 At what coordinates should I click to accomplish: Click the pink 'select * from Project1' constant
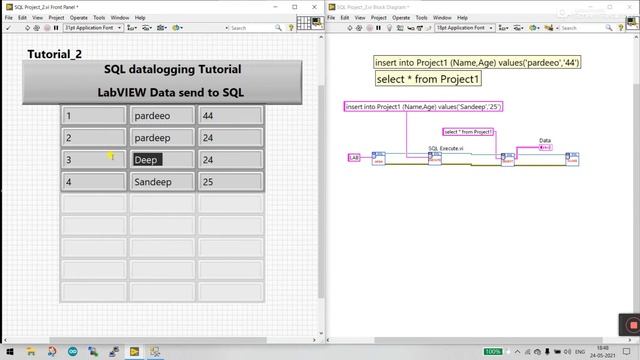point(468,132)
